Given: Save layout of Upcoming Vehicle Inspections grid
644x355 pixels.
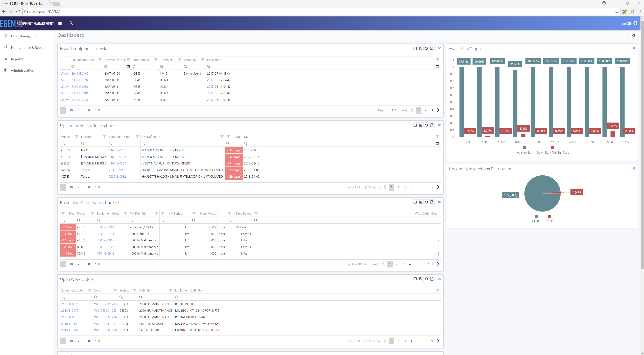Looking at the screenshot, I should tap(421, 125).
